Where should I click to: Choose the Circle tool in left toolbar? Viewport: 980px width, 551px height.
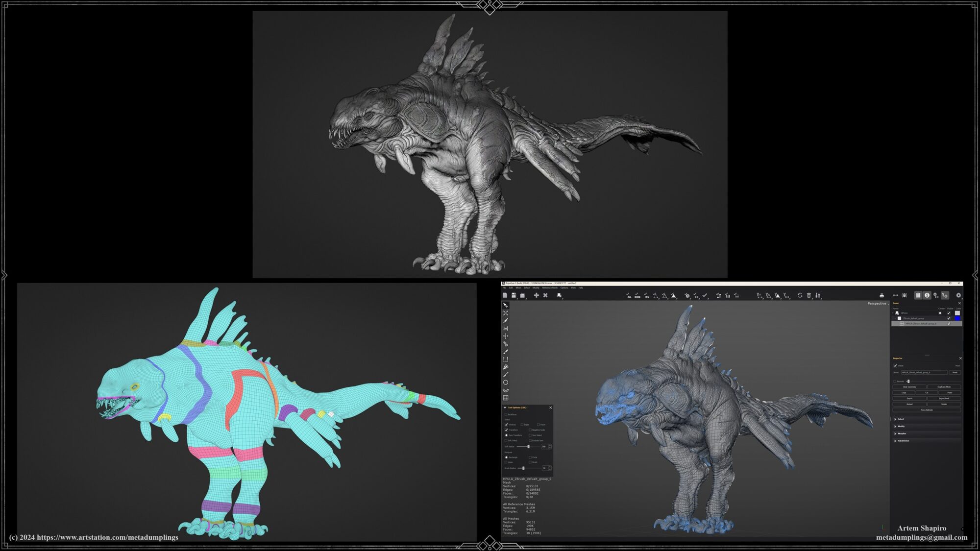point(506,383)
